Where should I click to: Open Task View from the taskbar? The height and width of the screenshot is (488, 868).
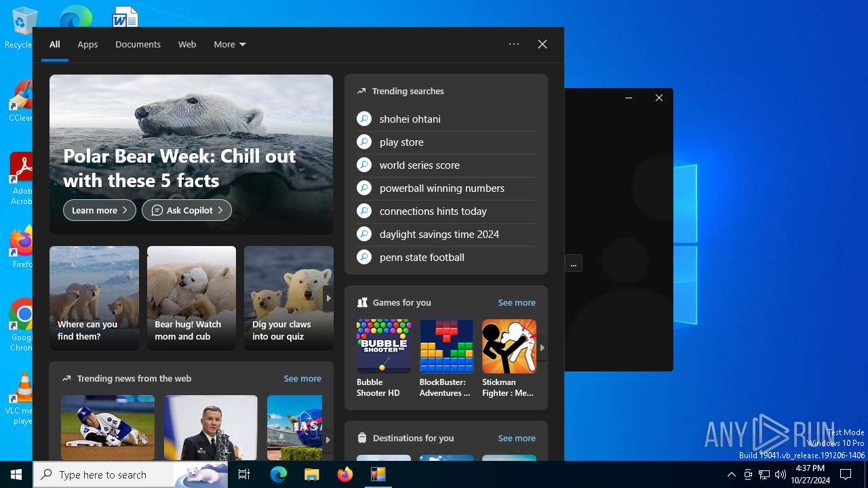(244, 474)
